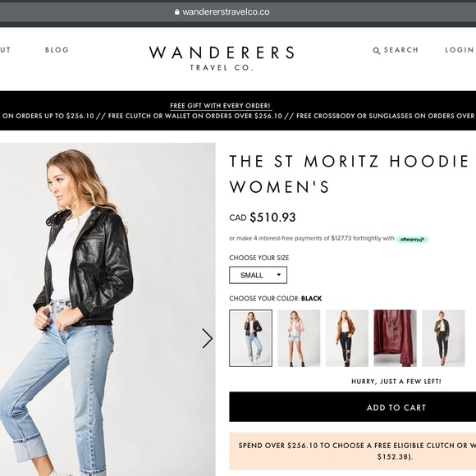Click the search magnifier icon

[x=376, y=50]
